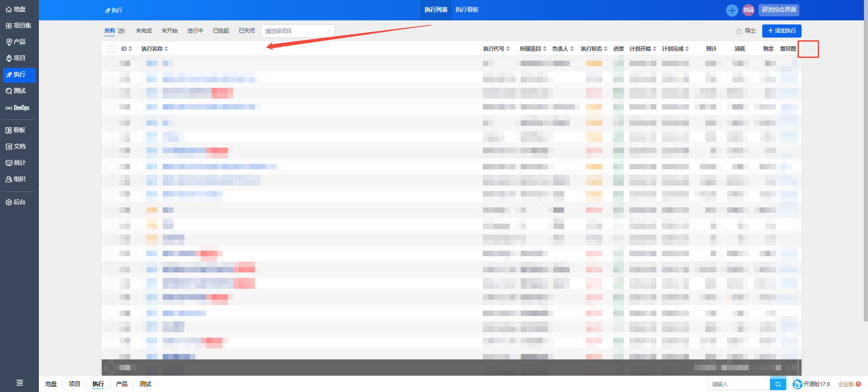Sort by 所属项目 column
Screen dimensions: 868x392
pos(533,49)
